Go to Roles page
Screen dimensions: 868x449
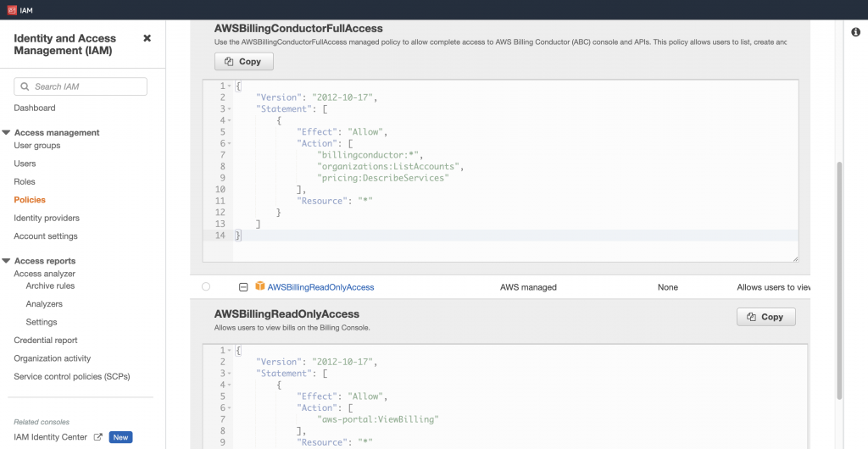(25, 182)
